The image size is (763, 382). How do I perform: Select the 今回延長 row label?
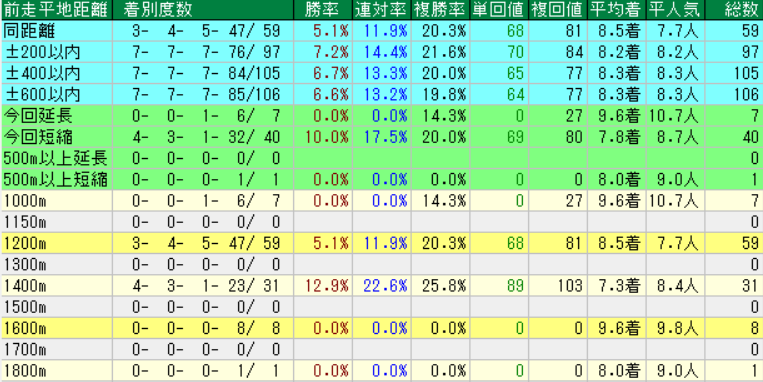pyautogui.click(x=38, y=116)
